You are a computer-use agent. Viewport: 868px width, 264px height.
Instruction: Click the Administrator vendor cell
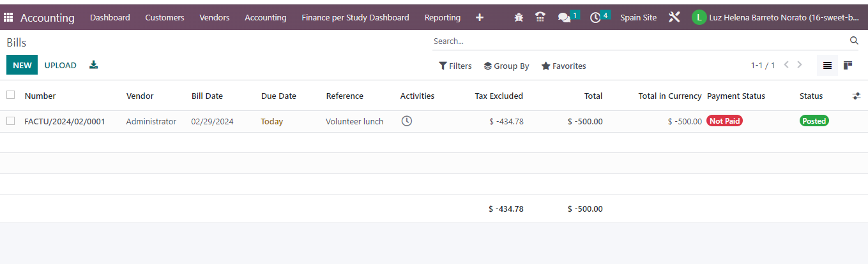pos(151,121)
